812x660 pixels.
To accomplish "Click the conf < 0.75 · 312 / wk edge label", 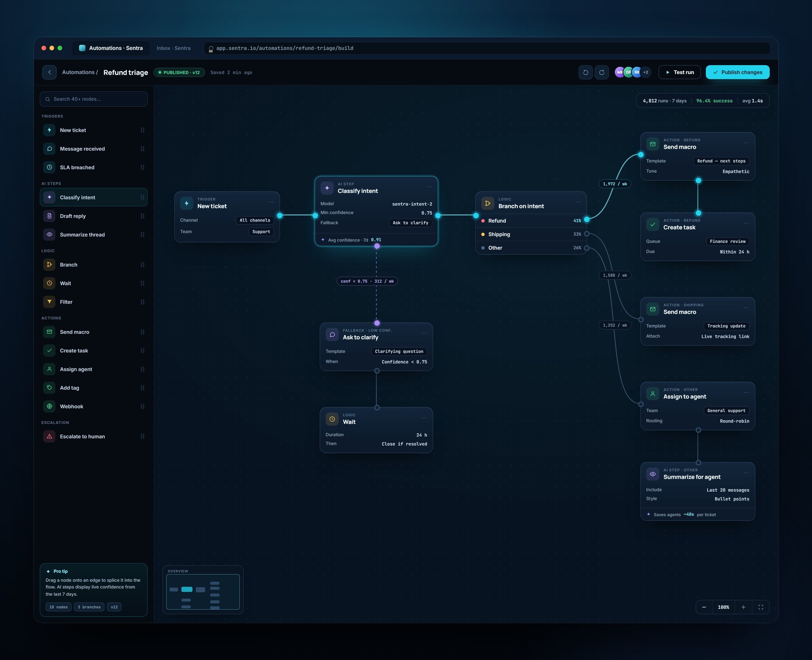I will [367, 281].
